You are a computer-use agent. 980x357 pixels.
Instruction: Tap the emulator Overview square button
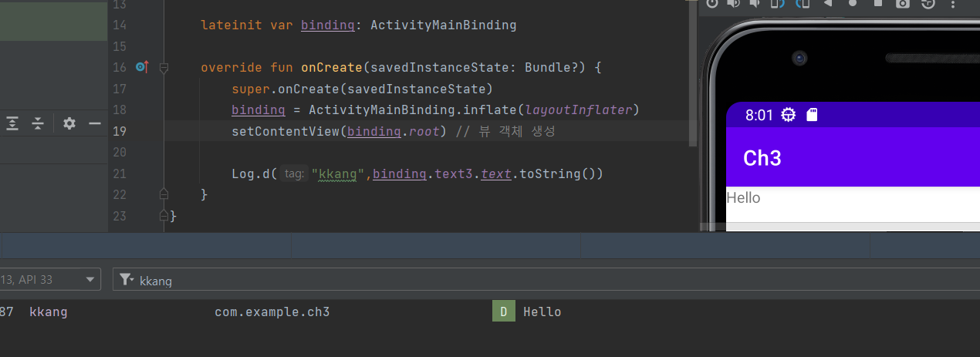point(878,3)
